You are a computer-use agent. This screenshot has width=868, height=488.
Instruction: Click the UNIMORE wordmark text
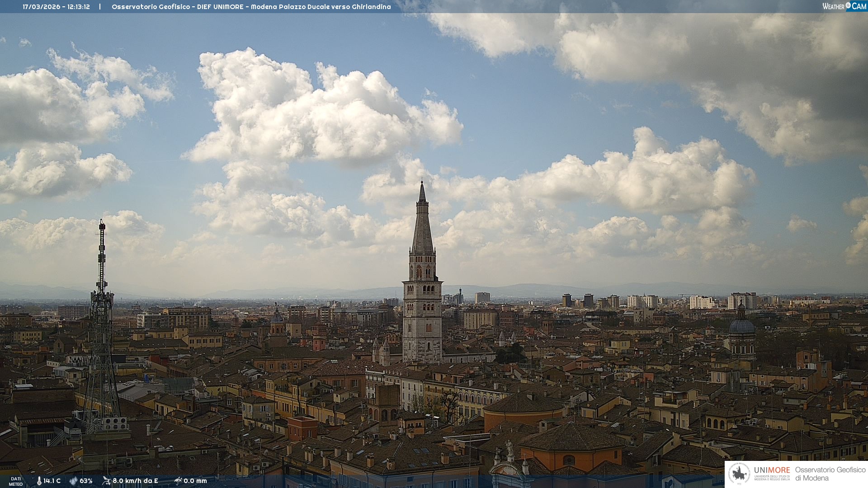[772, 470]
